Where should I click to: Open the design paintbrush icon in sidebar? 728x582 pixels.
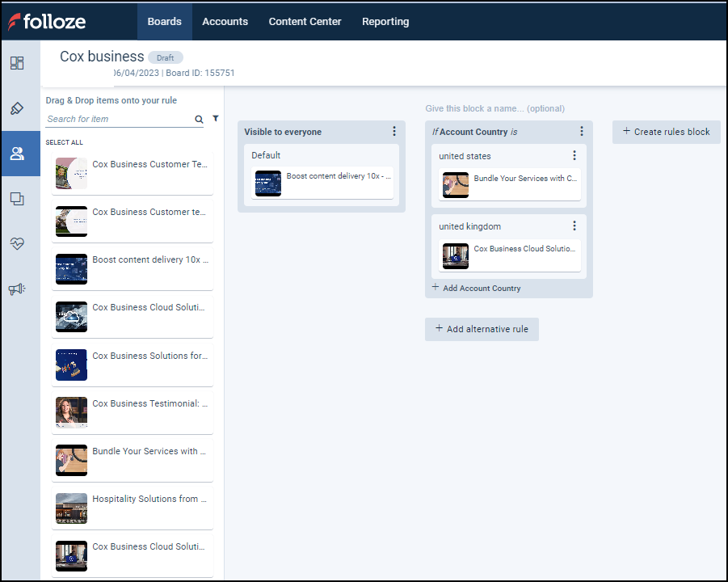pos(17,108)
